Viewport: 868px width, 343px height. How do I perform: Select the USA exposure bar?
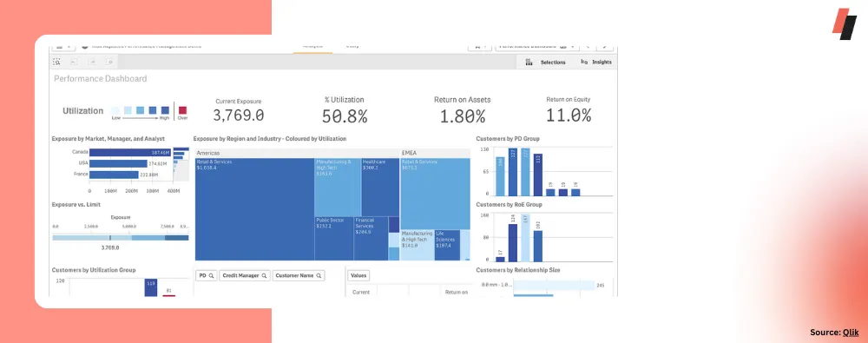click(x=118, y=163)
